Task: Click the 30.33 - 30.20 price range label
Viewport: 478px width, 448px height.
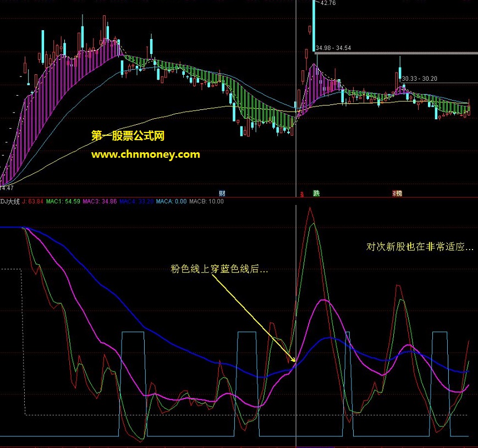Action: click(x=420, y=79)
